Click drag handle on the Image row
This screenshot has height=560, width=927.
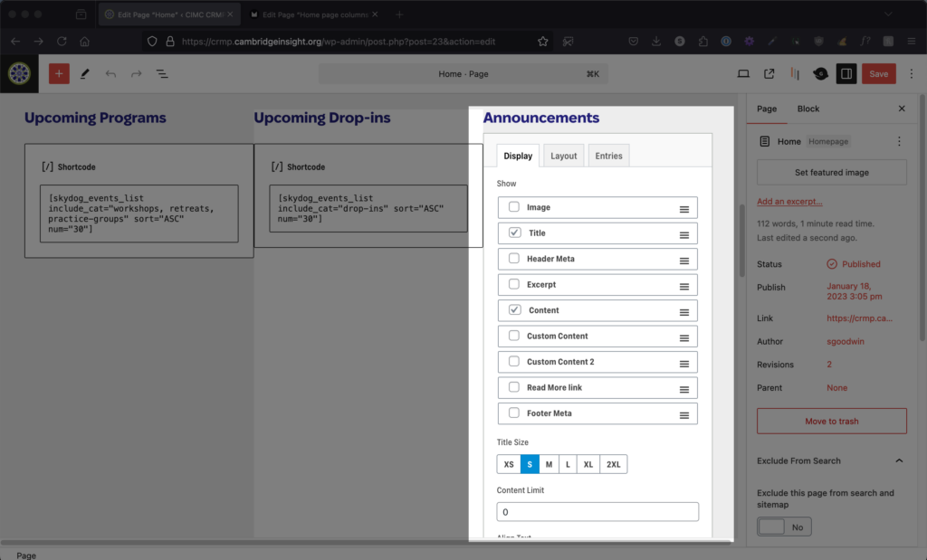684,208
